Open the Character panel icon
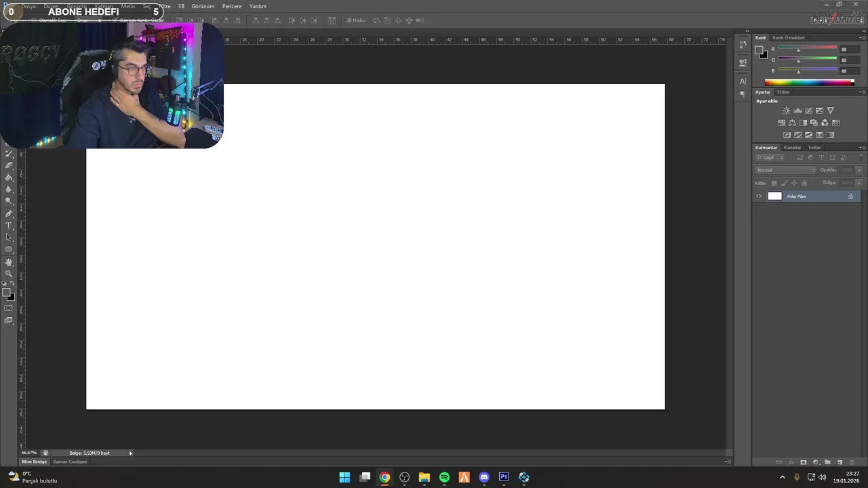868x488 pixels. (743, 81)
